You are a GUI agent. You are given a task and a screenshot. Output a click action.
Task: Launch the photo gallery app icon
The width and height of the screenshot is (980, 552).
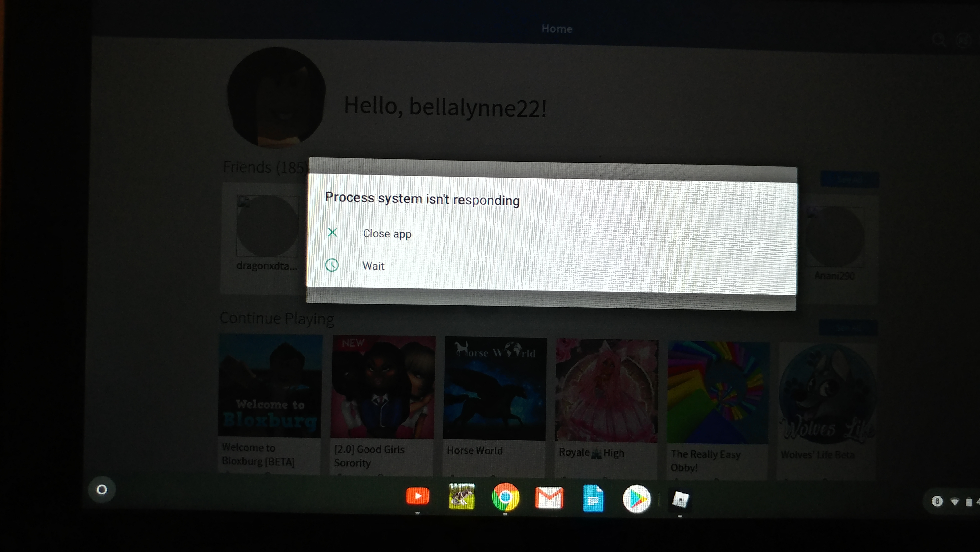[462, 497]
